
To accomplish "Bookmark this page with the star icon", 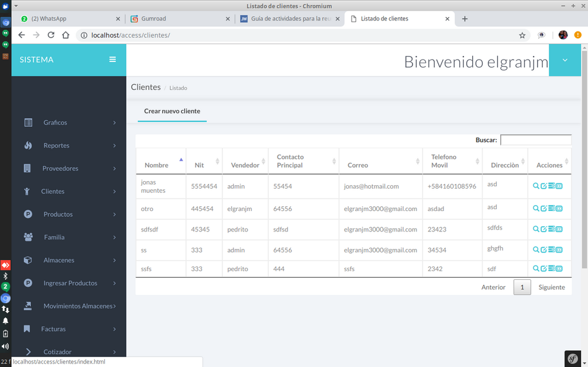I will [522, 35].
